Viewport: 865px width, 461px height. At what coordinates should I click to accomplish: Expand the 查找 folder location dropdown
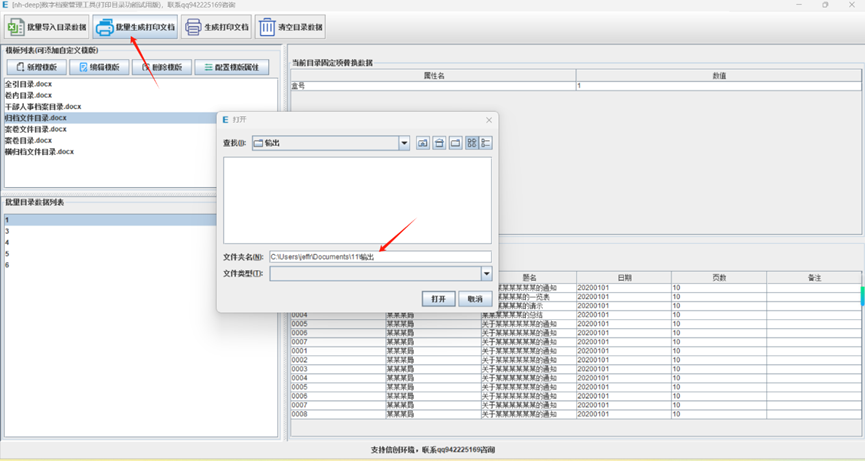coord(404,144)
